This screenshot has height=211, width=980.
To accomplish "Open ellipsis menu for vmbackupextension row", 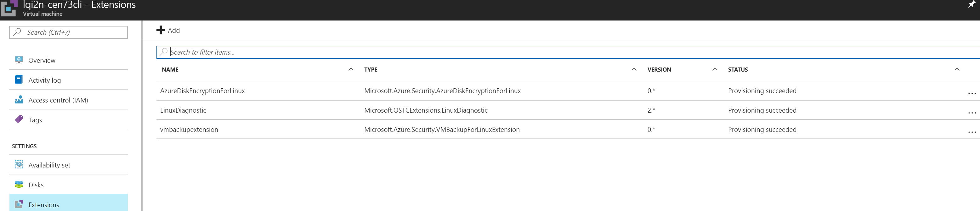I will [x=972, y=132].
